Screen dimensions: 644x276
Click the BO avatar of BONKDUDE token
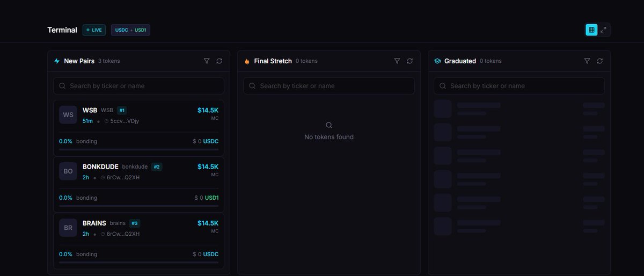68,171
